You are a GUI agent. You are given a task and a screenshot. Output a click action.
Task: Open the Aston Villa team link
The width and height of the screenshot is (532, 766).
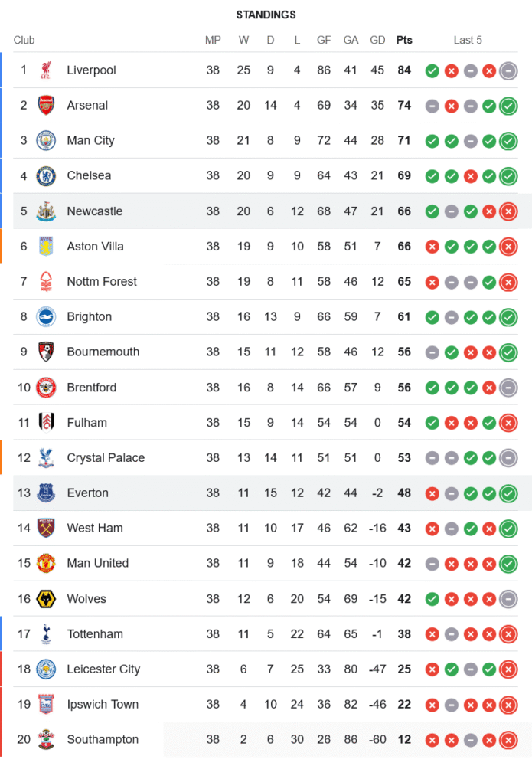95,247
